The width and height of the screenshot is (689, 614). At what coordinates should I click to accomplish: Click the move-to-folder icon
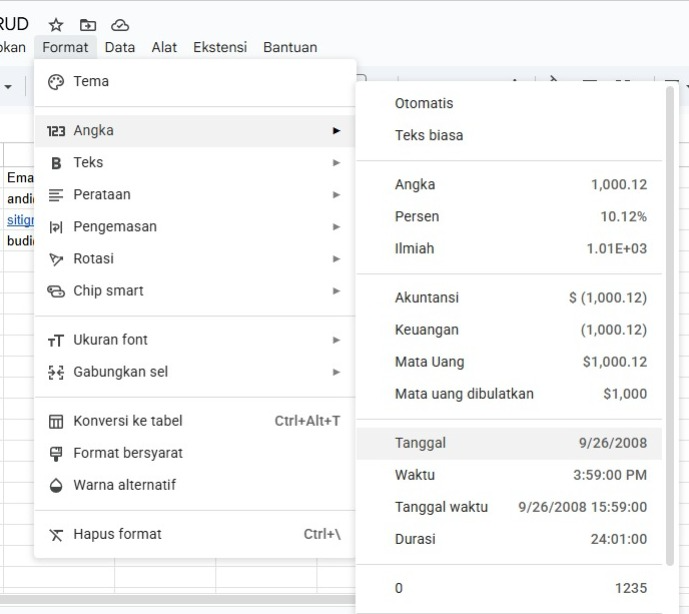88,24
